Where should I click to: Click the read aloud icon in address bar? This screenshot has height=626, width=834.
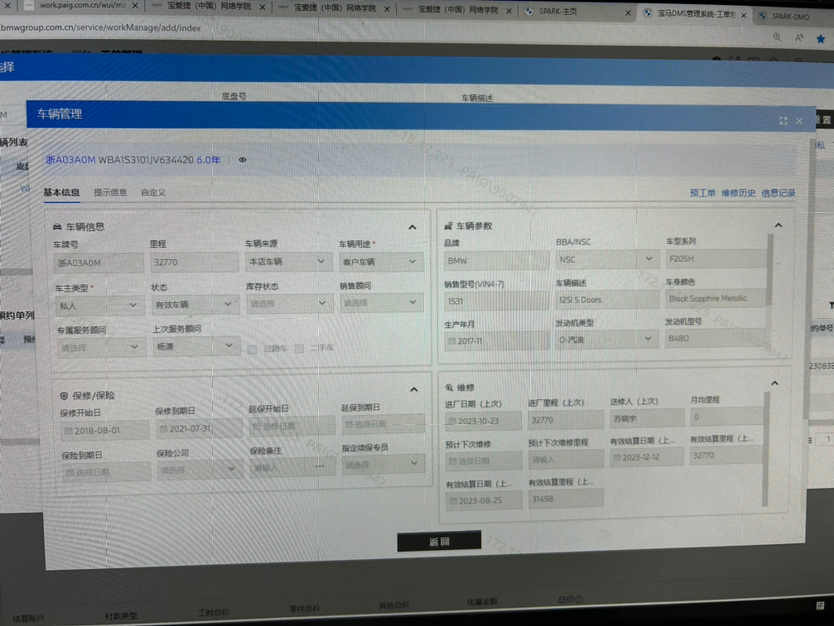coord(799,38)
